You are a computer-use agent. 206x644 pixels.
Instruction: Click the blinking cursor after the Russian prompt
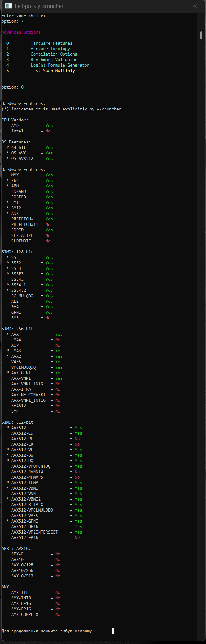pyautogui.click(x=113, y=631)
